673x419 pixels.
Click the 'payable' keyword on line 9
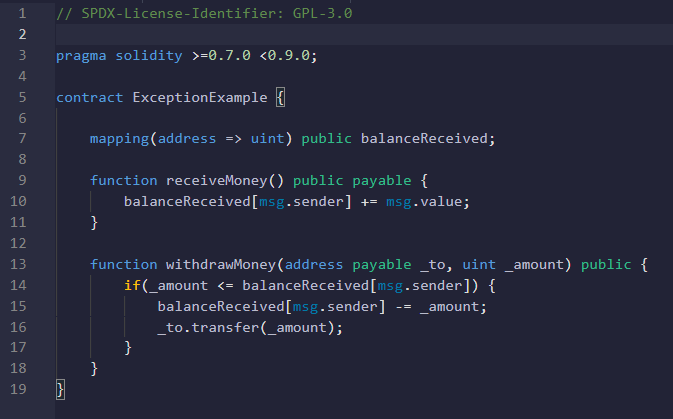[x=382, y=181]
